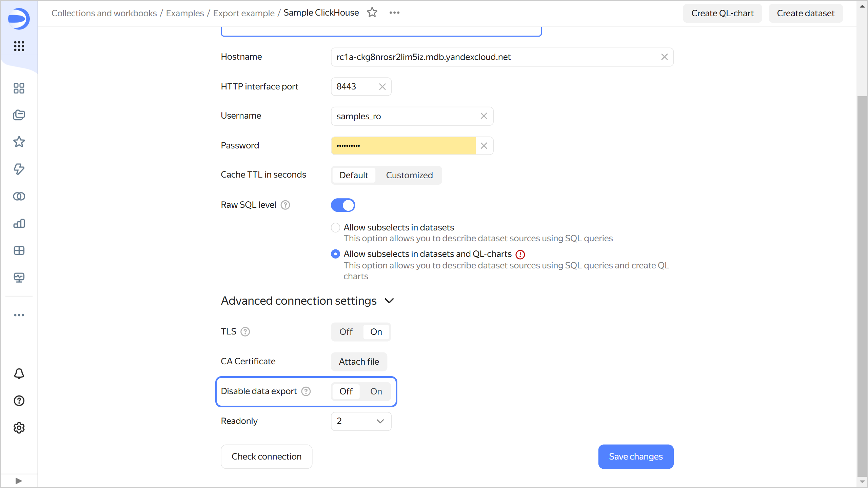Open the Readonly dropdown
868x488 pixels.
coord(361,421)
